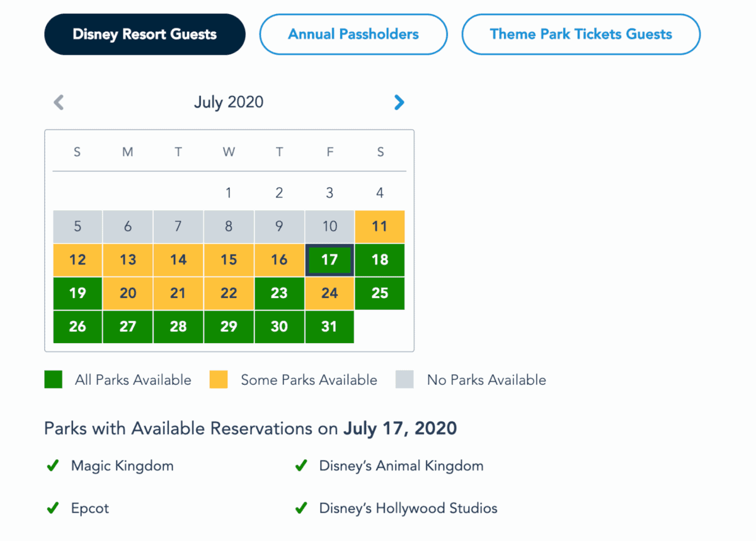
Task: Switch to Annual Passholders tab
Action: pyautogui.click(x=353, y=34)
